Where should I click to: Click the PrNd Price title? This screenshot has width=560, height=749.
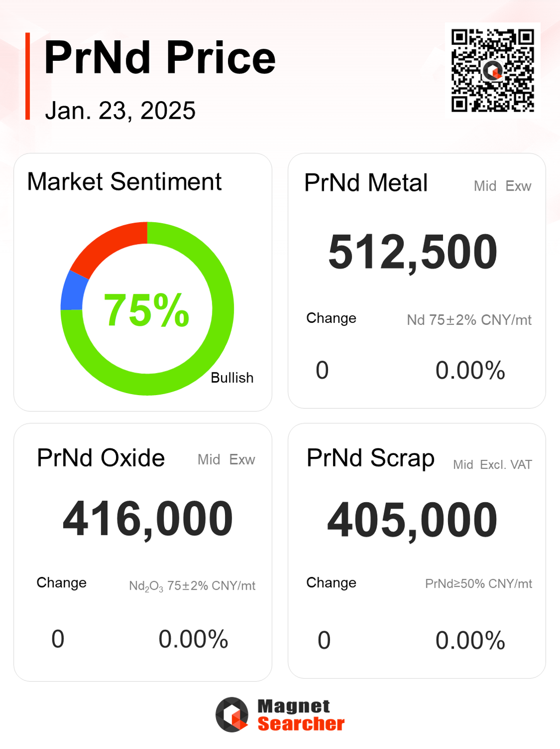click(x=160, y=57)
